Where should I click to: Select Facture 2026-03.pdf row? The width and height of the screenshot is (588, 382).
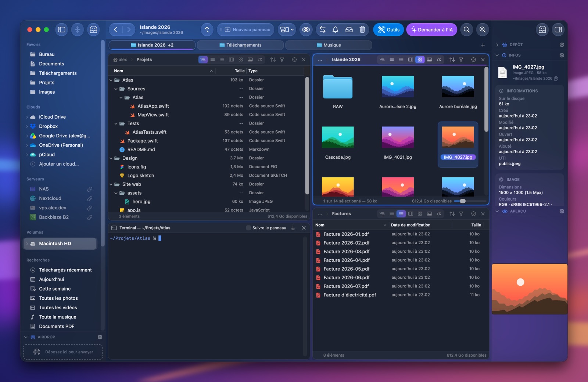pos(401,252)
